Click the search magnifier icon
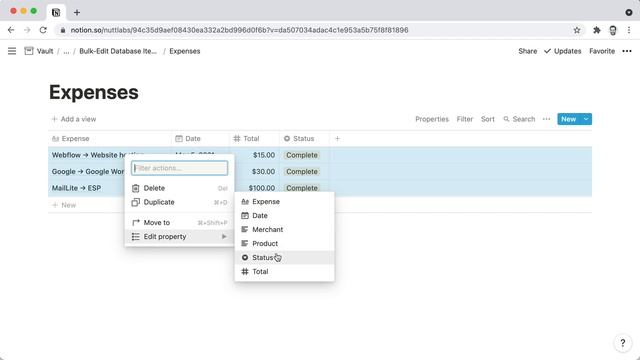 (506, 119)
